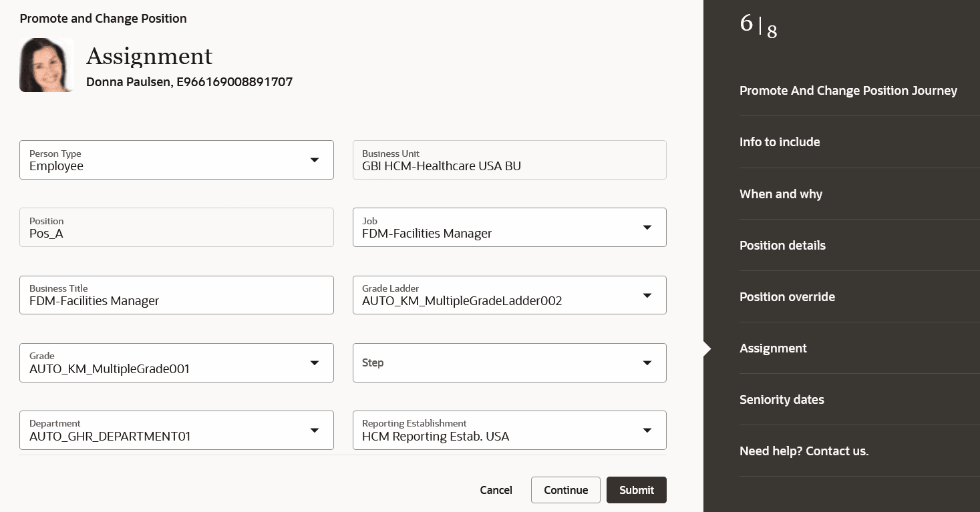Switch to the Seniority dates step

[x=782, y=400]
